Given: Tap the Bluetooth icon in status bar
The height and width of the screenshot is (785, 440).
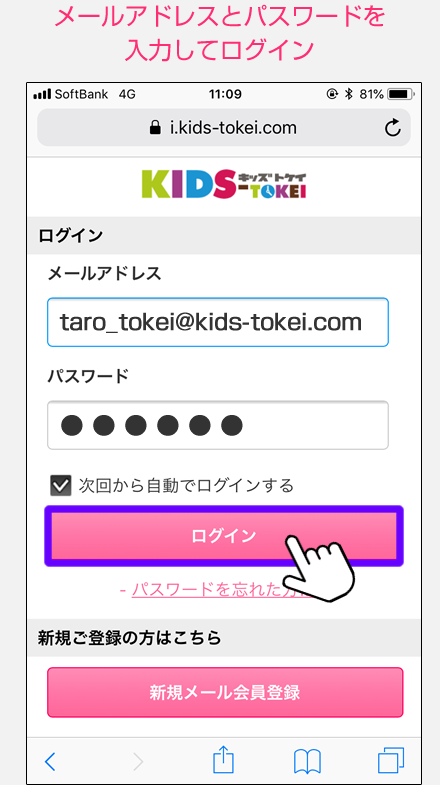Looking at the screenshot, I should coord(349,94).
